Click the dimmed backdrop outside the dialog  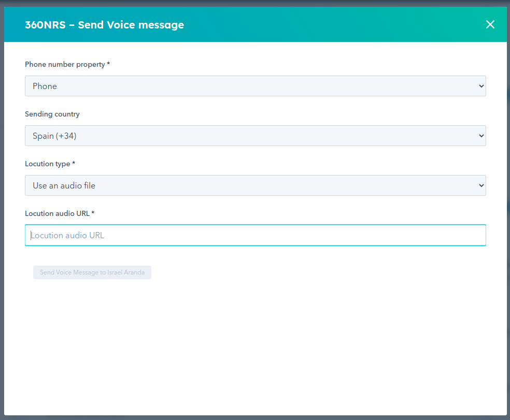point(508,207)
